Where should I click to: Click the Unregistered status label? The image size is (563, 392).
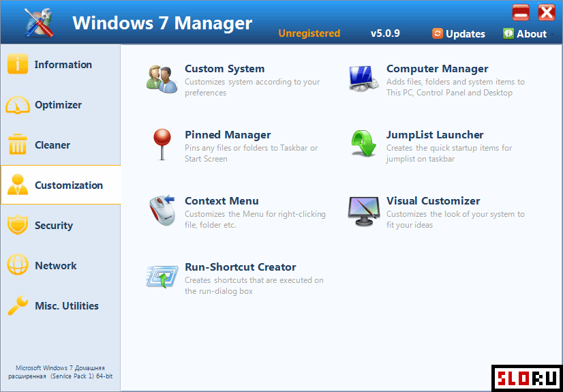(x=309, y=33)
